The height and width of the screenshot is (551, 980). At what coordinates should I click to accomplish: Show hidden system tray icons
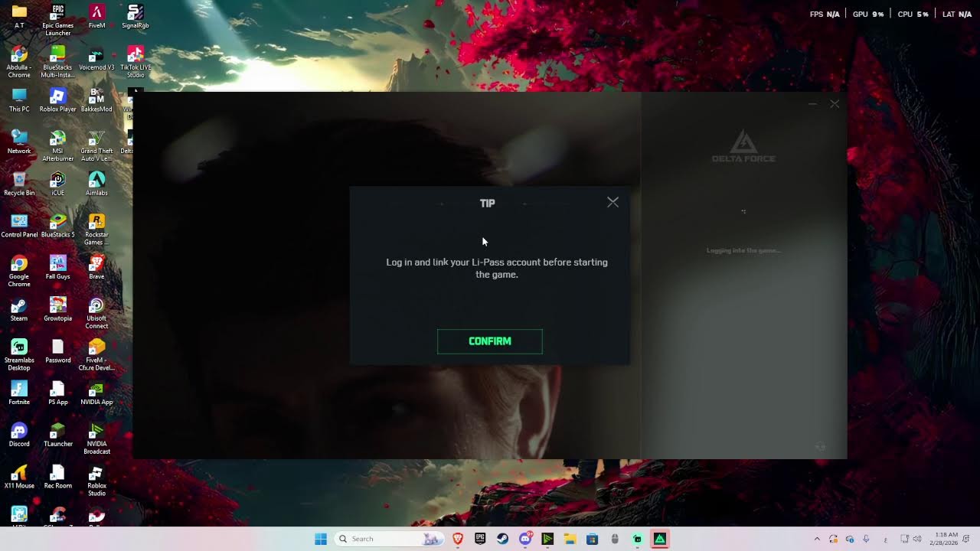(x=817, y=539)
